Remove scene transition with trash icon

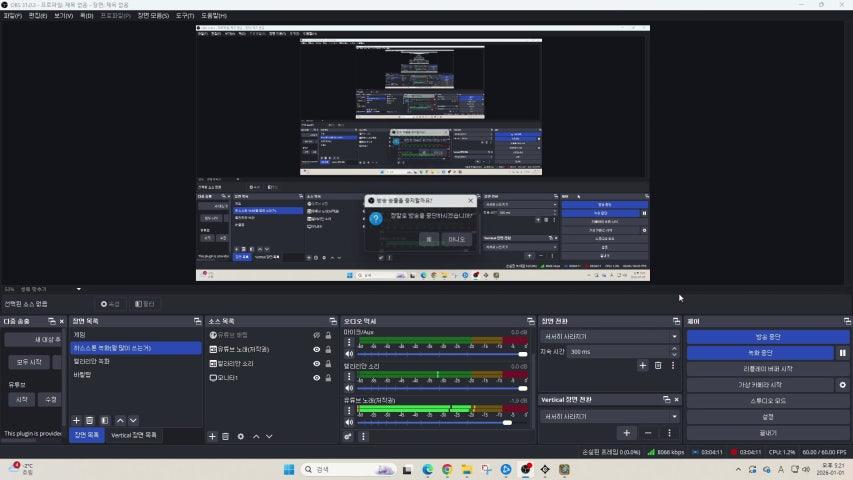(x=658, y=366)
